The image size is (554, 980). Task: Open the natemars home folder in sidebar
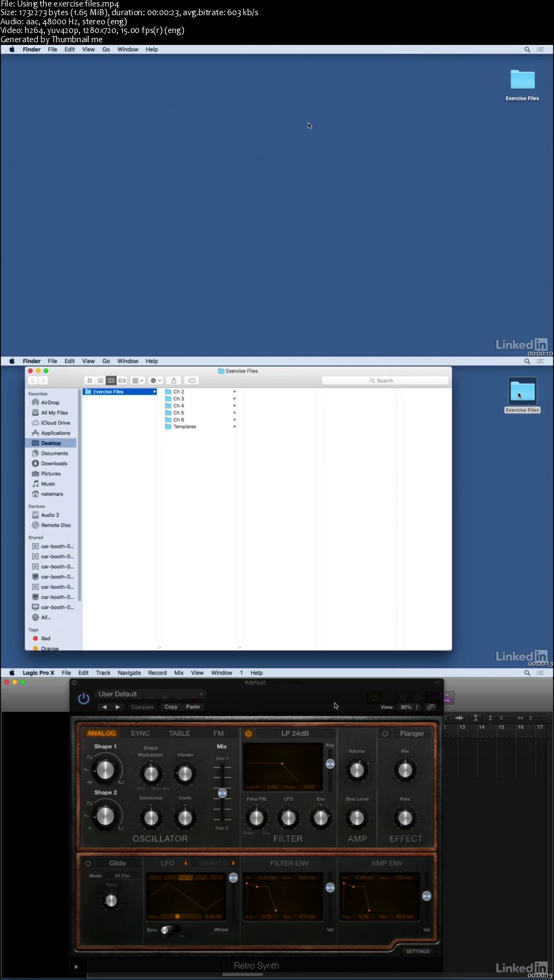[52, 494]
